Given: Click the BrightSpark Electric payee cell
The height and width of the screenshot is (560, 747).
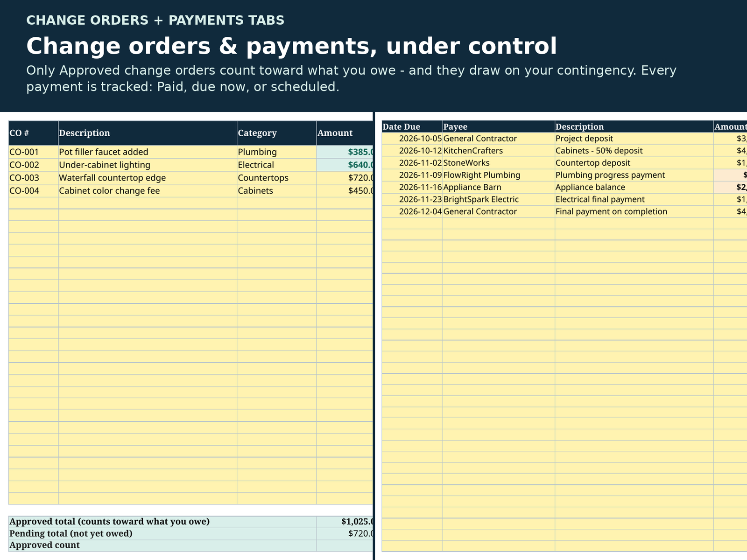Looking at the screenshot, I should click(499, 199).
